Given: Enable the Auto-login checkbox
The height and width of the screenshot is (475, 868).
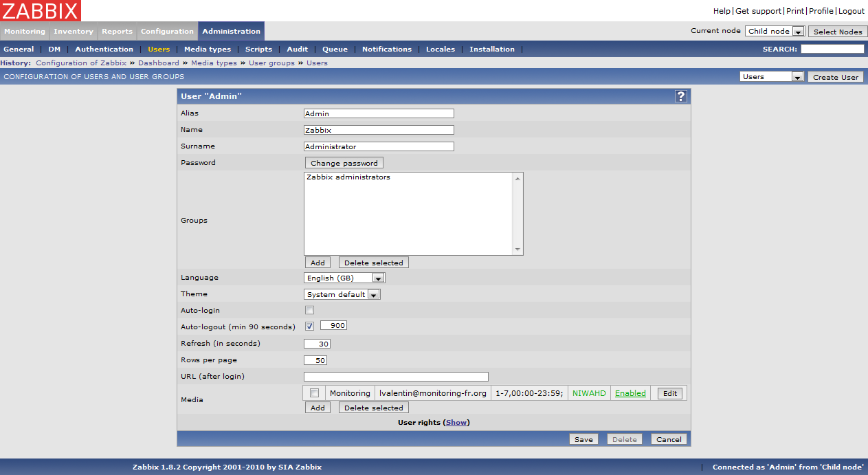Looking at the screenshot, I should pos(309,311).
